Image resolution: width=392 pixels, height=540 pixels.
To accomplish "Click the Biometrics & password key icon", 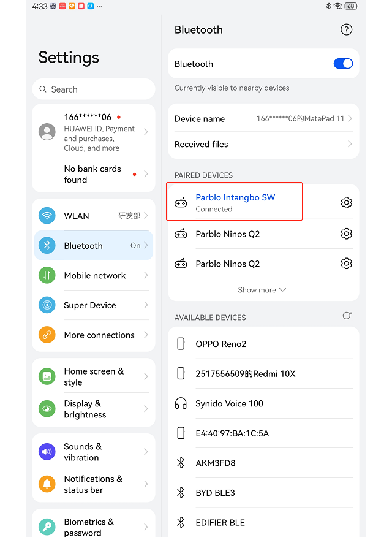I will click(47, 527).
